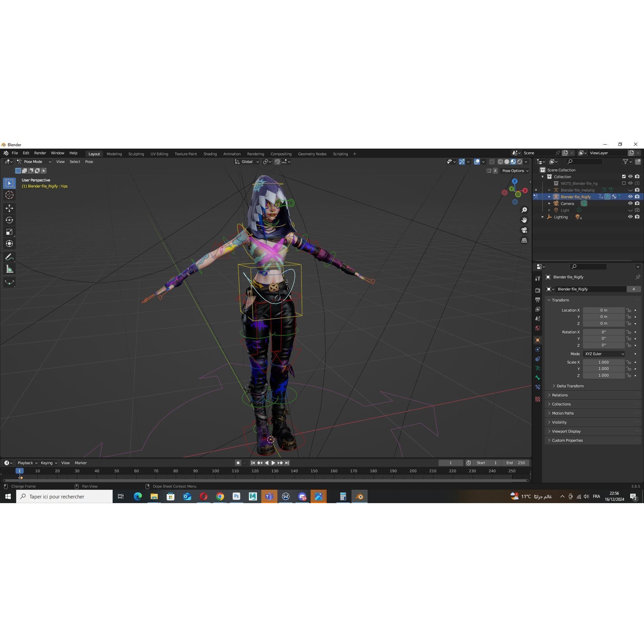This screenshot has height=644, width=644.
Task: Open the Output properties tab
Action: click(x=538, y=300)
